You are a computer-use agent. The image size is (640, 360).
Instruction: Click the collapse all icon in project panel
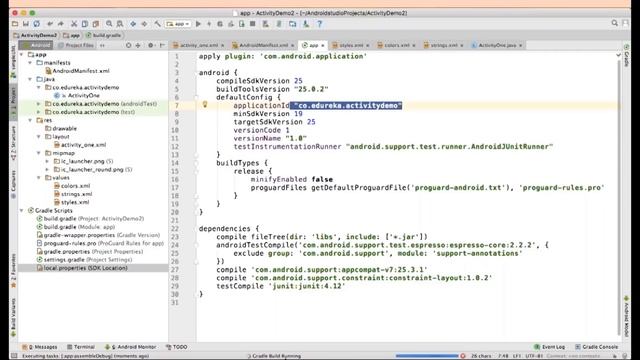138,45
